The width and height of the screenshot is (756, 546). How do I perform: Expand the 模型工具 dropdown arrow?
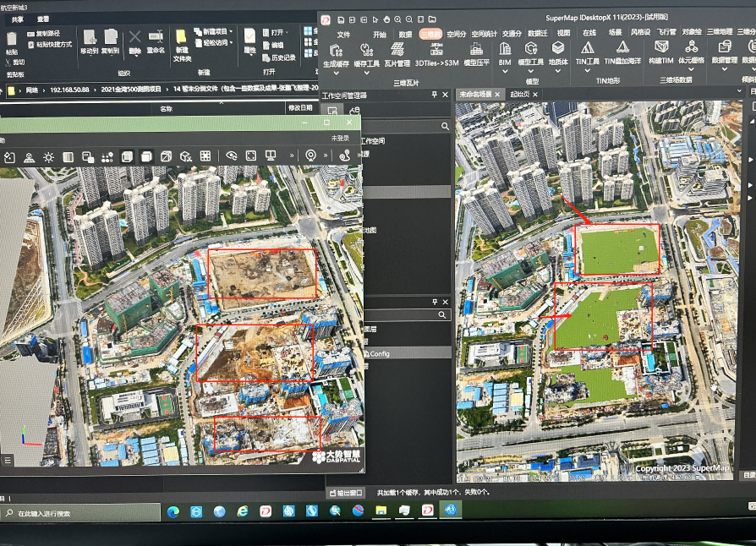531,71
